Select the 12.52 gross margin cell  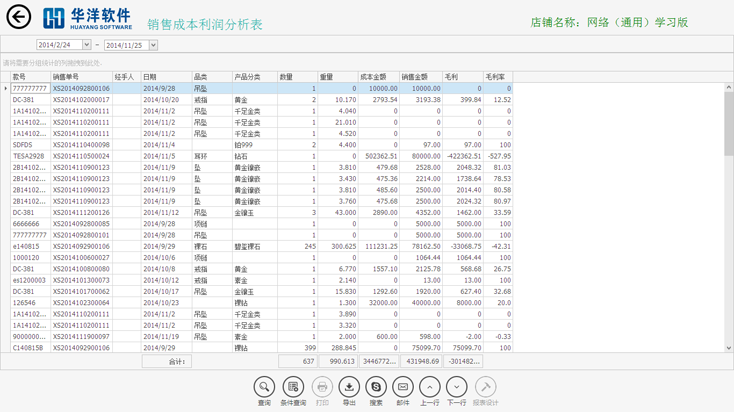[498, 100]
